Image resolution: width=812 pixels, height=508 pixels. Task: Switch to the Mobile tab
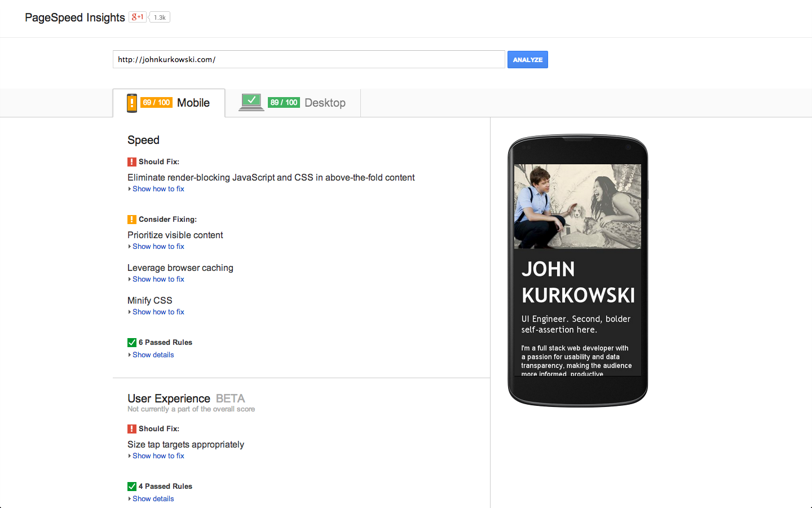coord(169,103)
